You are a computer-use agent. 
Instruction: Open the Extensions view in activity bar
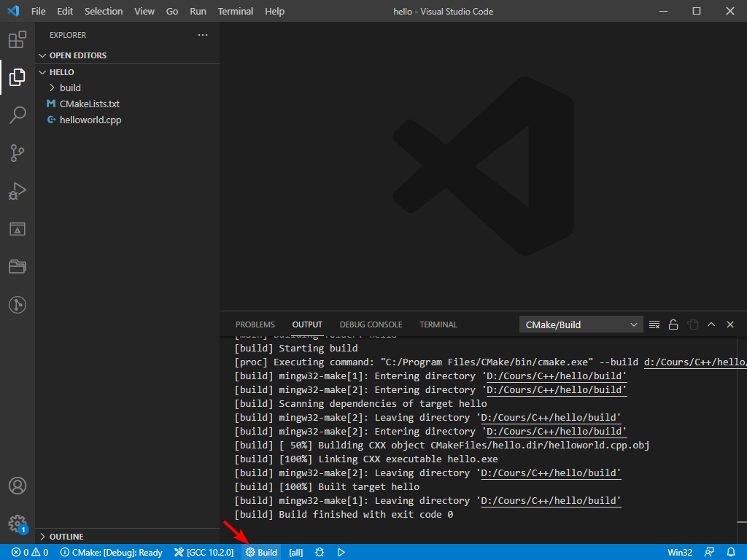point(18,39)
